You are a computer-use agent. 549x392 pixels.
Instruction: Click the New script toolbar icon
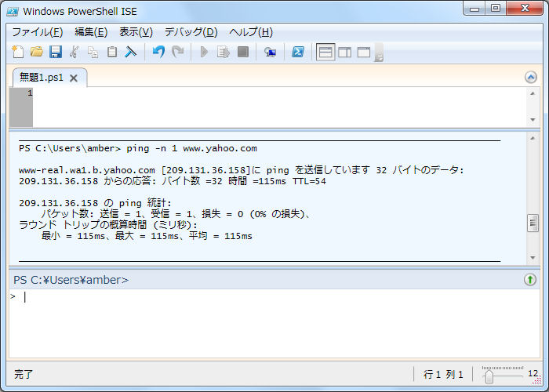(x=18, y=53)
